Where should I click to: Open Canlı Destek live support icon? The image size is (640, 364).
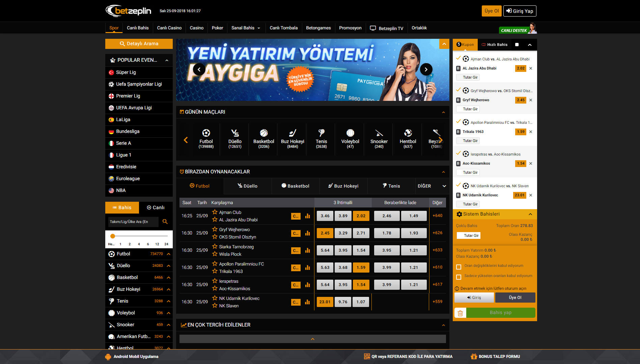[x=518, y=29]
